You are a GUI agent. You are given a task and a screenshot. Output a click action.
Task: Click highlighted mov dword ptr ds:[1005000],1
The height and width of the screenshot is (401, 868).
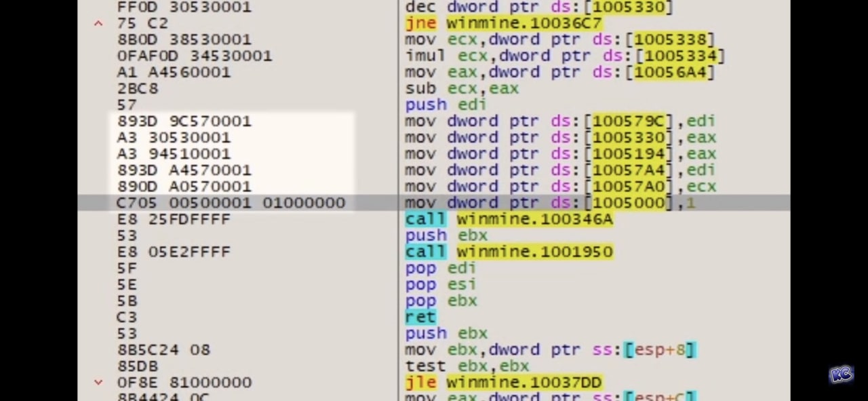pos(550,202)
